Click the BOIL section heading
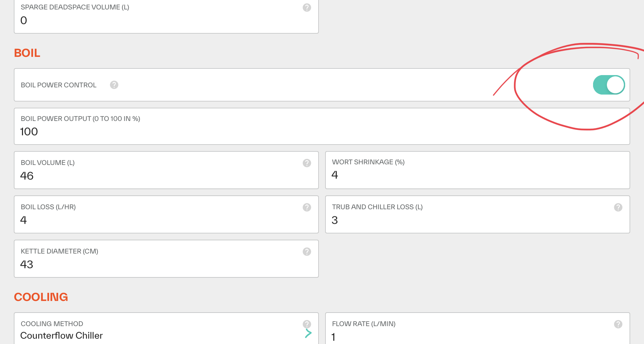The height and width of the screenshot is (344, 644). [27, 53]
